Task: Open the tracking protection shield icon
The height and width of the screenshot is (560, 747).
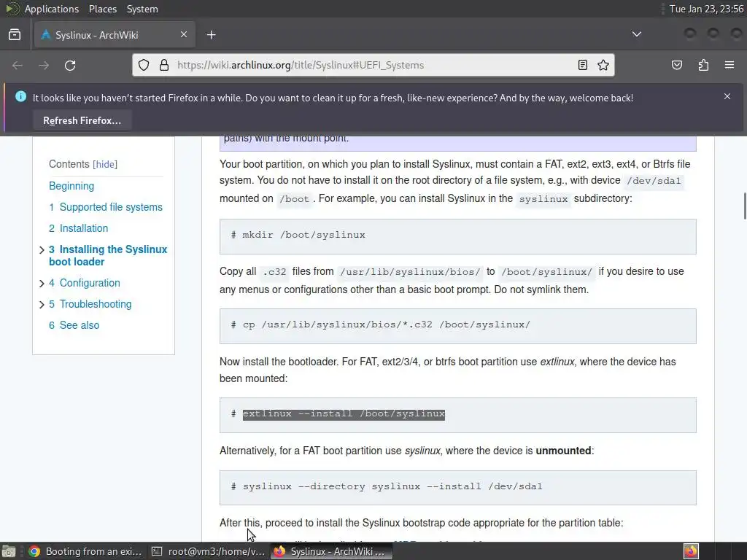Action: coord(144,65)
